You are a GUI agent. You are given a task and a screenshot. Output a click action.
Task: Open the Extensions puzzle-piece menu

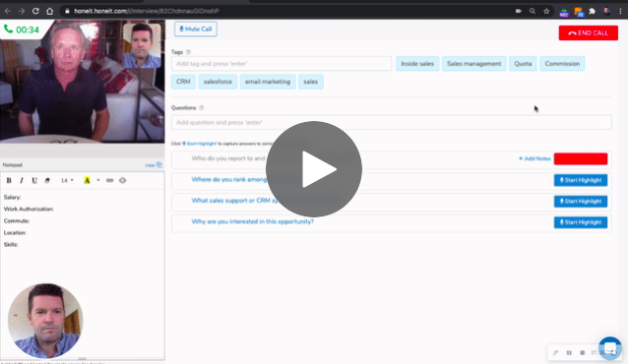[593, 11]
